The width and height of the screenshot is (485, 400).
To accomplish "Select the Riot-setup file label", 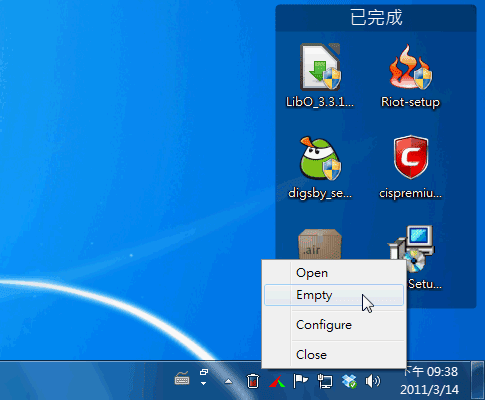I will pyautogui.click(x=410, y=102).
